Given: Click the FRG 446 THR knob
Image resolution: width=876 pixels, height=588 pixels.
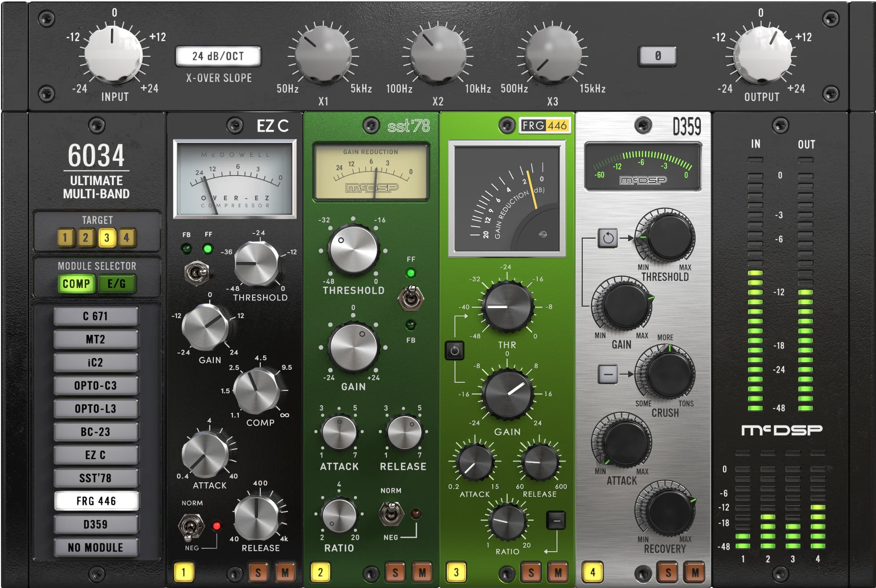Looking at the screenshot, I should point(507,307).
